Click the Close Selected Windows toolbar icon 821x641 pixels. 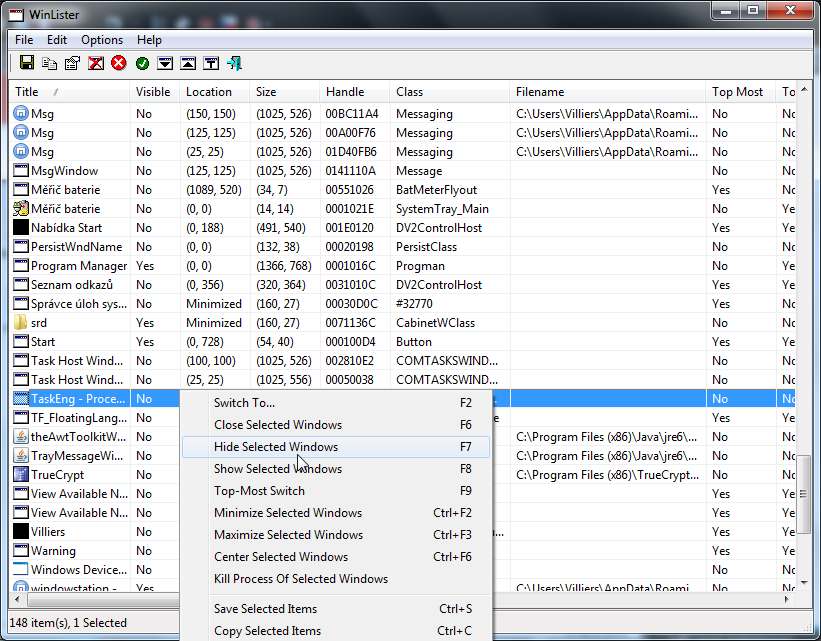(x=96, y=63)
